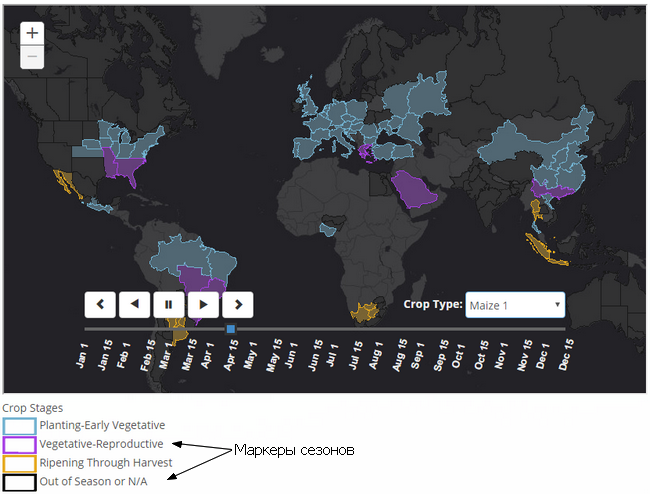650x494 pixels.
Task: Click the blue timeline slider handle
Action: click(231, 329)
